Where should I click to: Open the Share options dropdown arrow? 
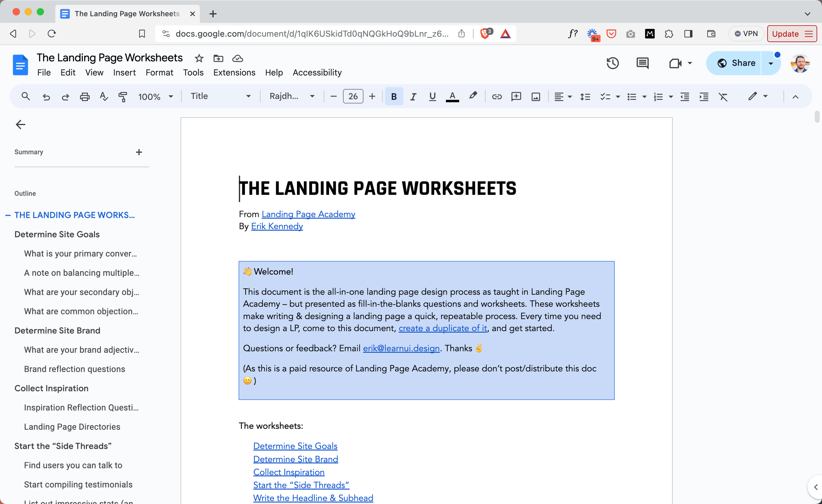771,63
